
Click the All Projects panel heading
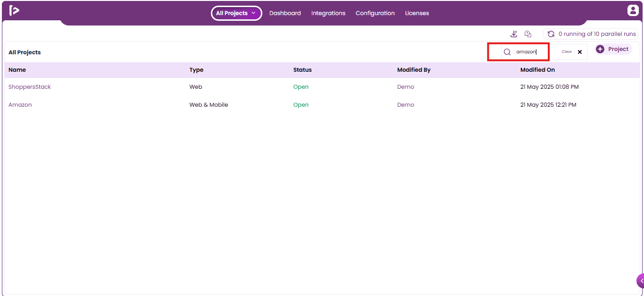coord(25,52)
